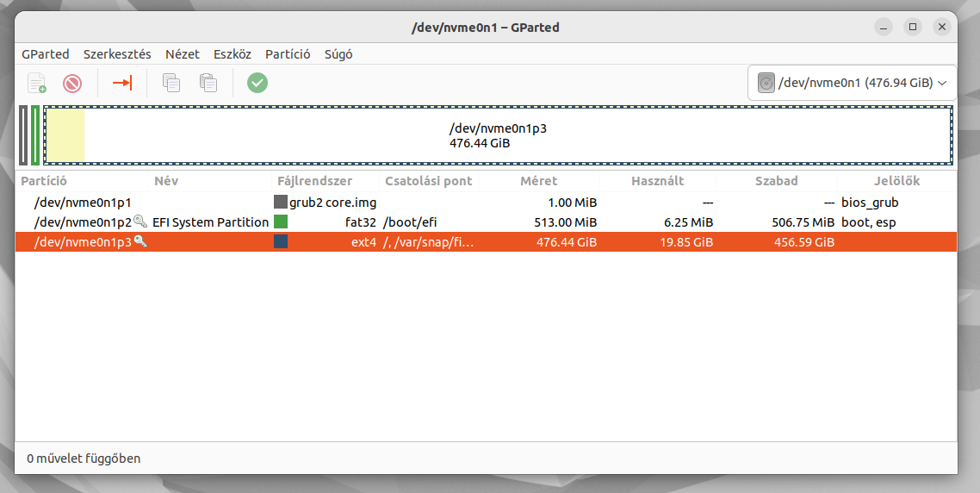Click the Resize/Move partition icon
This screenshot has height=493, width=980.
click(122, 83)
